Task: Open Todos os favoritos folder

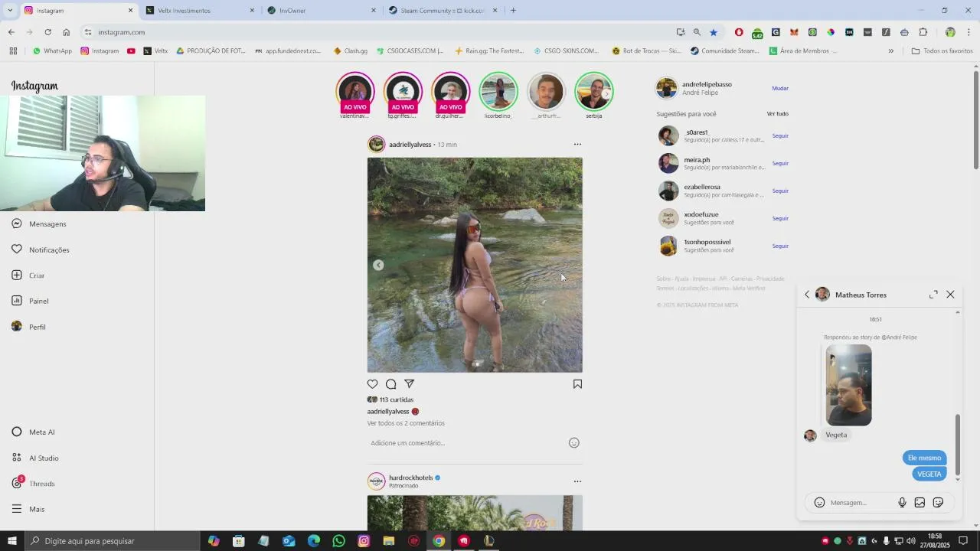Action: click(x=942, y=51)
